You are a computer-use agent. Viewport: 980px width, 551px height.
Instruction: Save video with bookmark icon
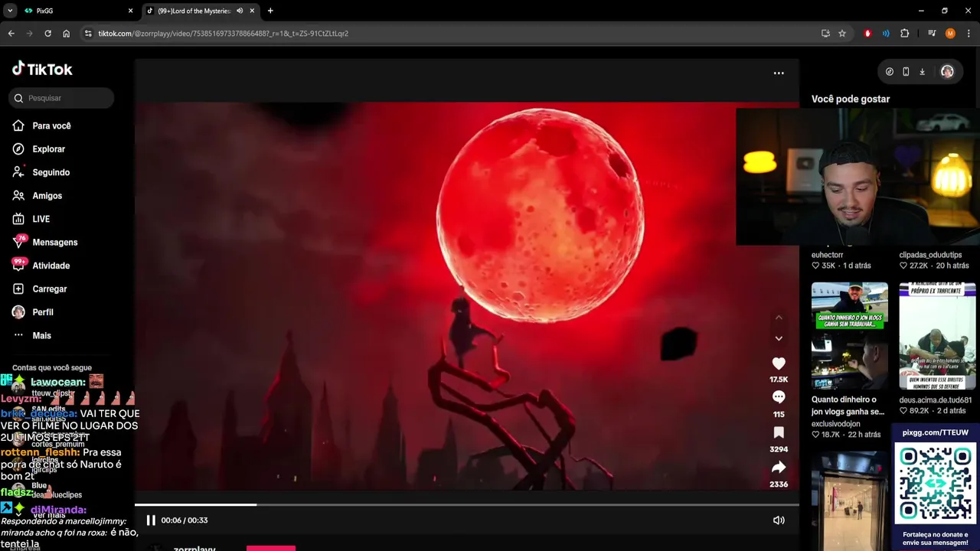click(x=779, y=432)
